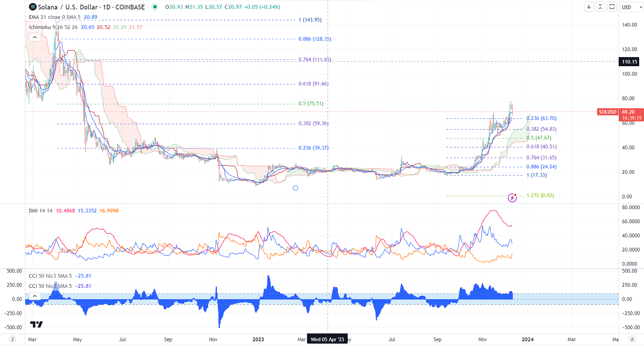644x348 pixels.
Task: Click the black 110.15 price line label
Action: (x=629, y=62)
